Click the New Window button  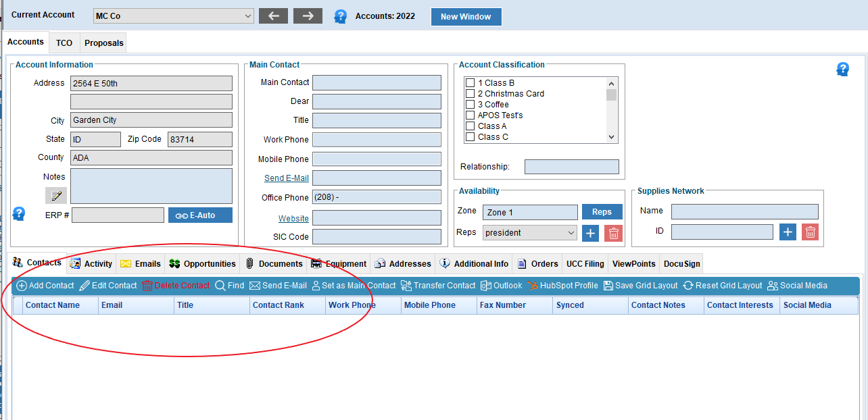[x=466, y=17]
